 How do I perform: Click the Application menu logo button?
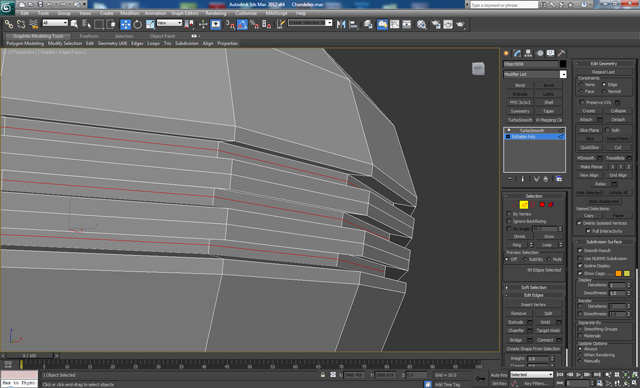tap(7, 7)
